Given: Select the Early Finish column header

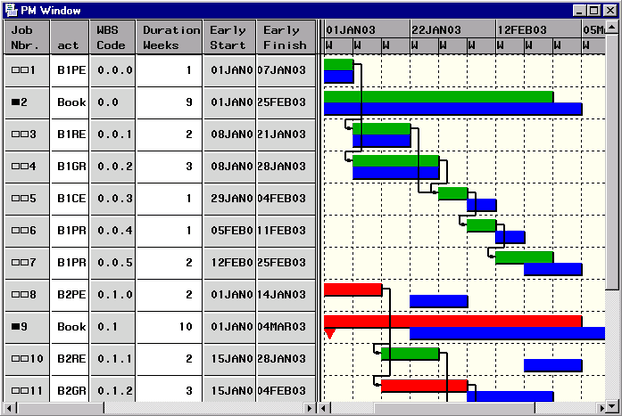Looking at the screenshot, I should click(x=283, y=37).
